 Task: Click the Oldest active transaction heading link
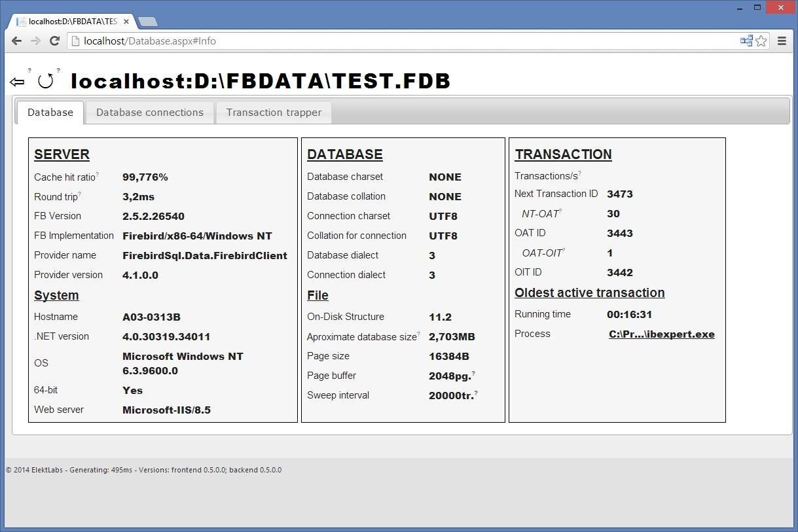point(589,293)
